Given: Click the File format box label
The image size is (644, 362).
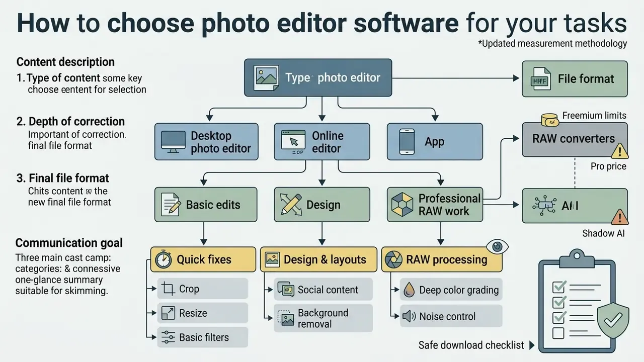Looking at the screenshot, I should 586,79.
